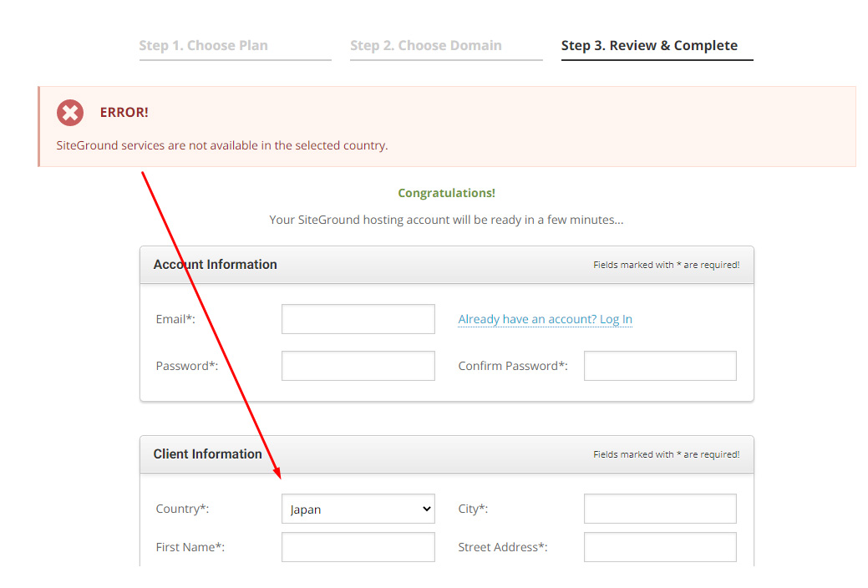This screenshot has height=588, width=868.
Task: Click the ERROR! heading text
Action: (x=124, y=113)
